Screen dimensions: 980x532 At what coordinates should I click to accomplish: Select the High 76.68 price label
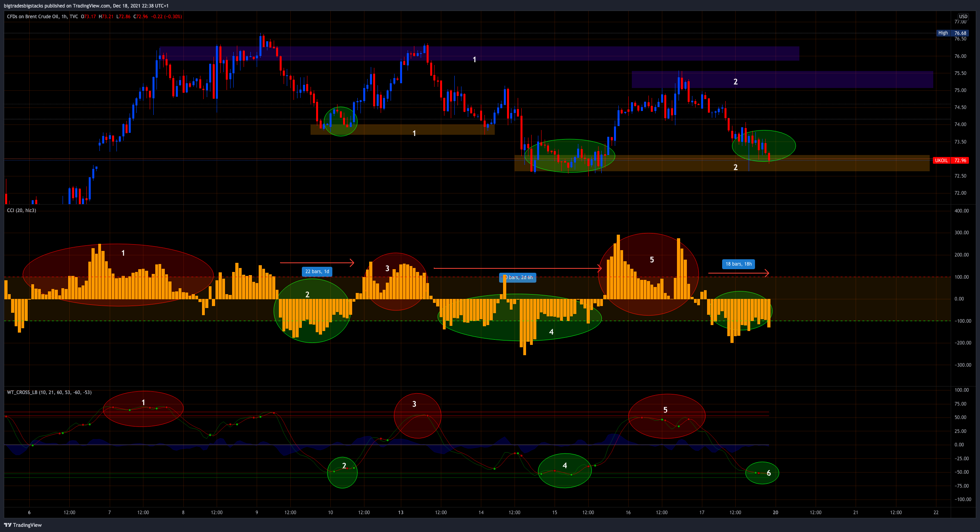pyautogui.click(x=952, y=33)
